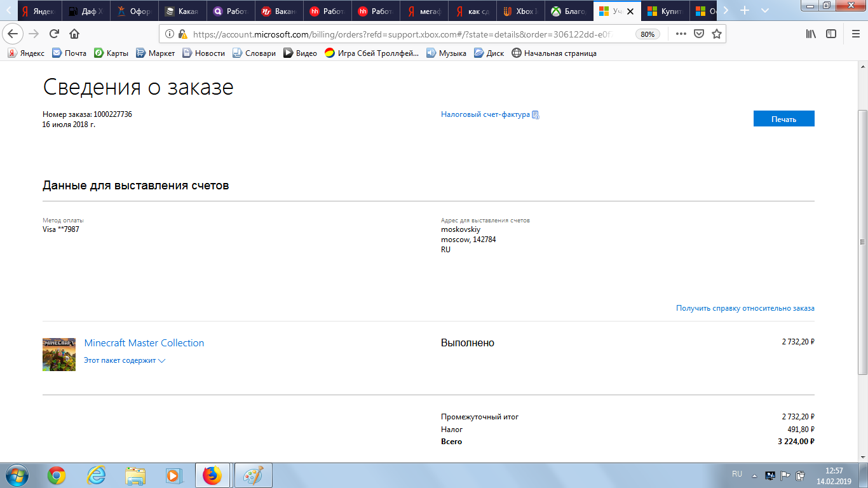The height and width of the screenshot is (488, 868).
Task: Click the Печать print button
Action: [783, 119]
